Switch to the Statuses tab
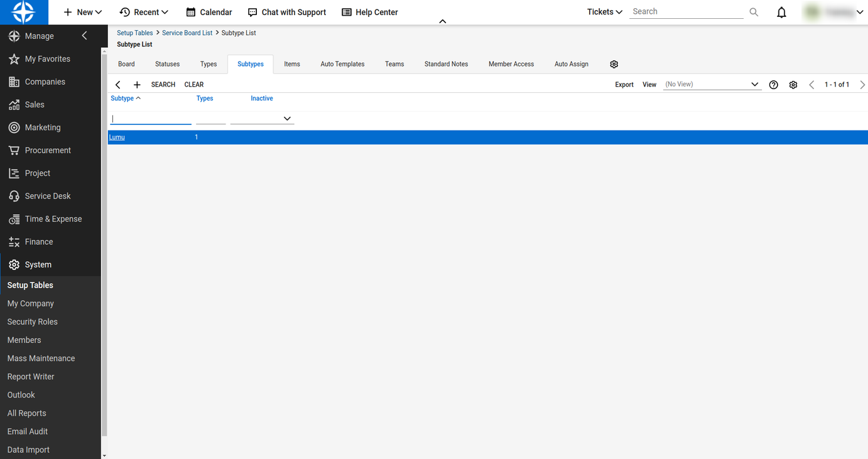Image resolution: width=868 pixels, height=459 pixels. [x=167, y=64]
